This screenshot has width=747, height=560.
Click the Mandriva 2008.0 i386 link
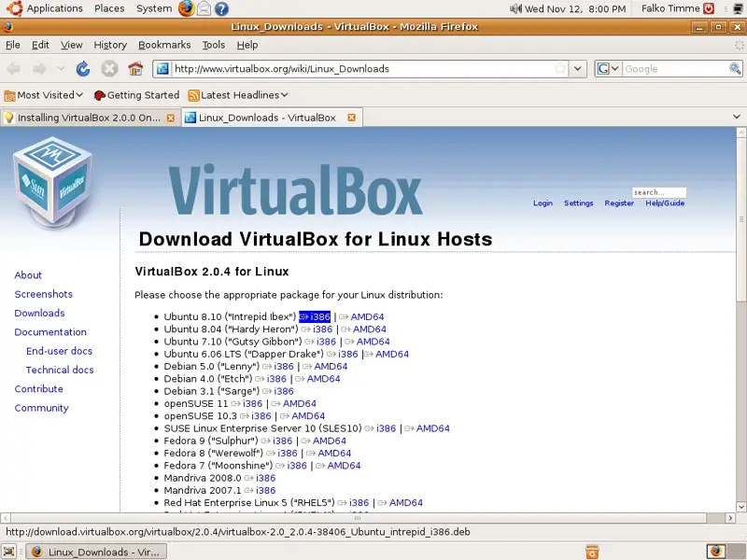click(x=265, y=478)
